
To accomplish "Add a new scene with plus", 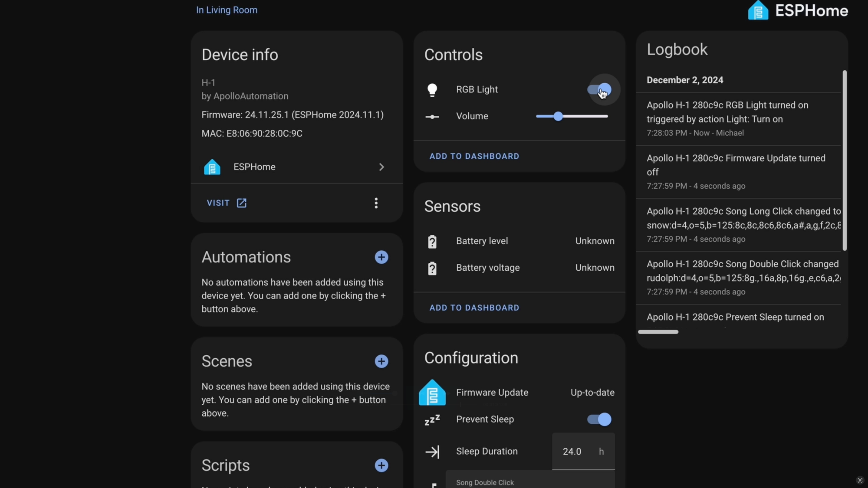I will (381, 361).
